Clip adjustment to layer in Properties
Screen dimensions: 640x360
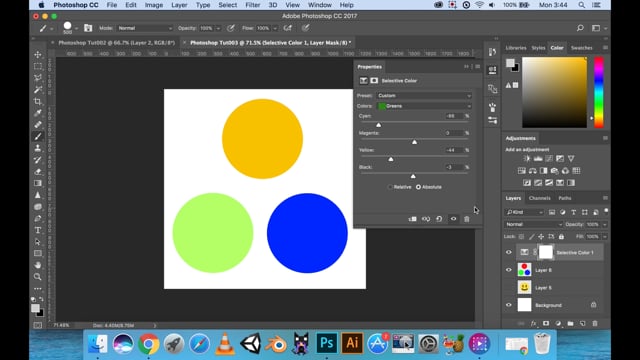[413, 219]
